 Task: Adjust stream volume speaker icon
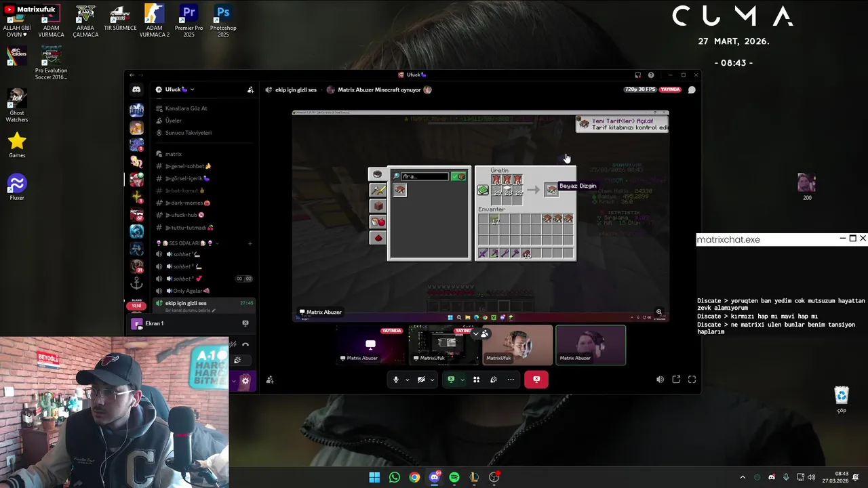[x=660, y=380]
